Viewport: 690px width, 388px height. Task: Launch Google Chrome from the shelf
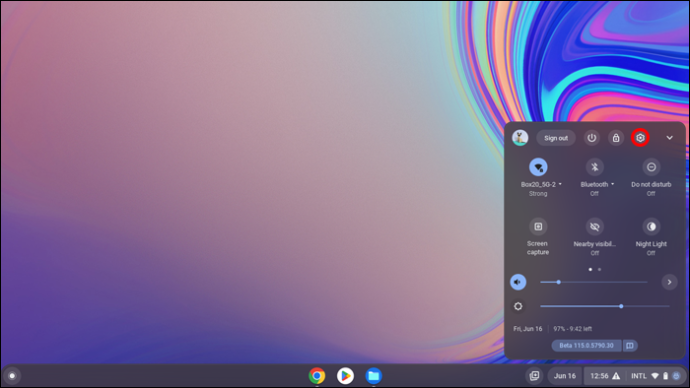coord(317,376)
